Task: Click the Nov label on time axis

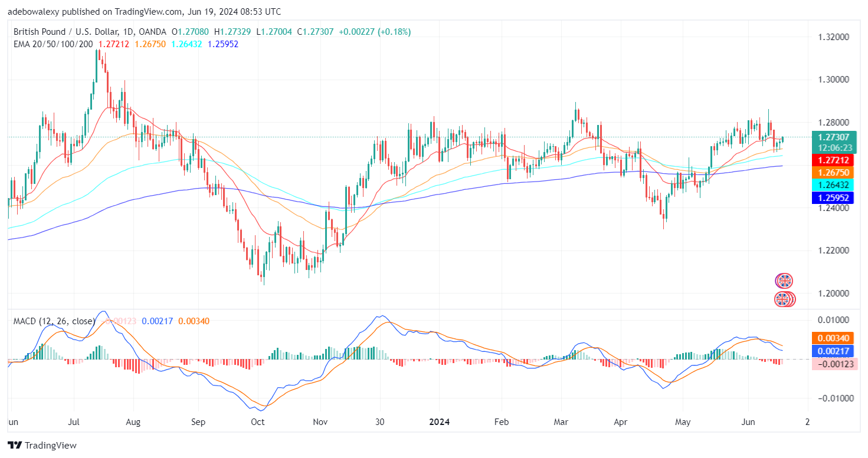Action: [x=320, y=422]
